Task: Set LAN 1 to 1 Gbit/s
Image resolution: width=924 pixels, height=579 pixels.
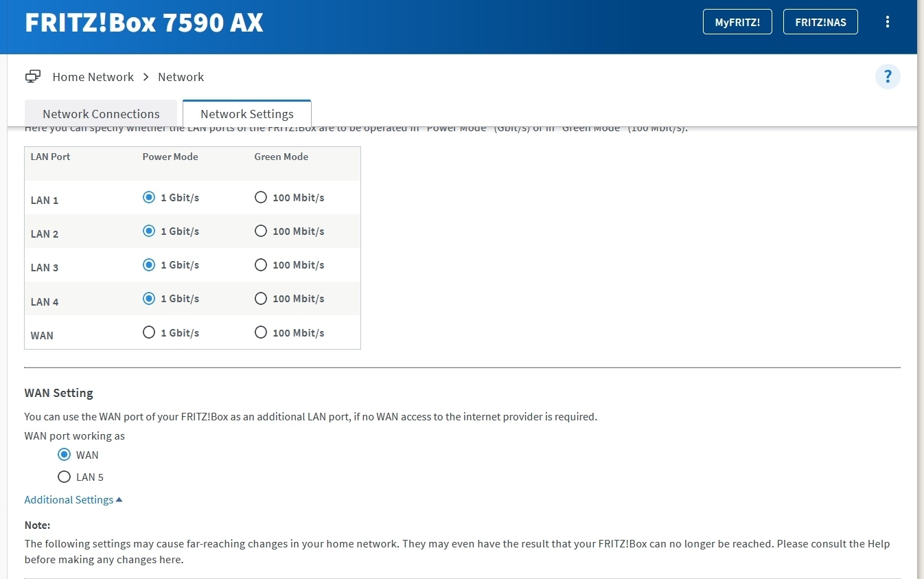Action: coord(149,197)
